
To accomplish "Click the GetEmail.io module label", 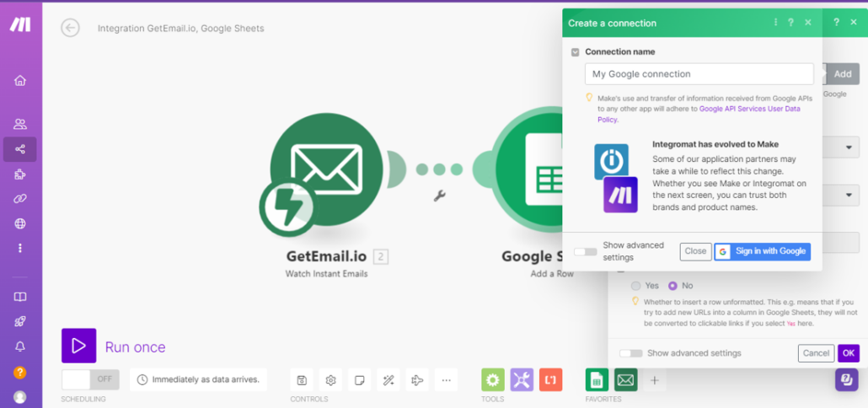I will tap(326, 256).
